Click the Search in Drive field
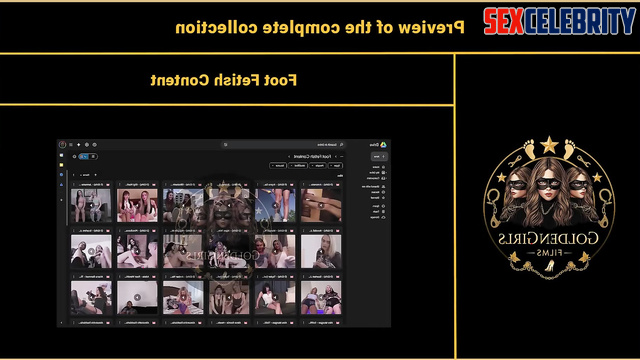The width and height of the screenshot is (640, 360). point(284,144)
